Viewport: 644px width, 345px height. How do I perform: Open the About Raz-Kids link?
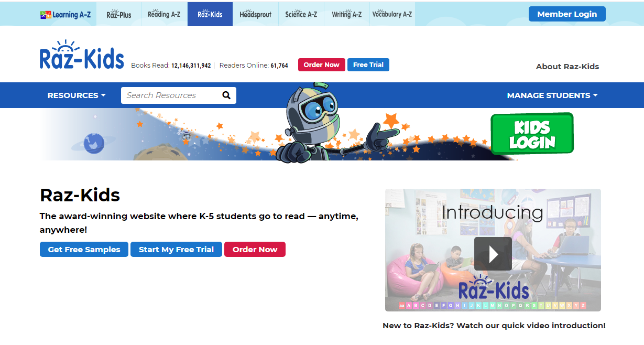(x=567, y=67)
